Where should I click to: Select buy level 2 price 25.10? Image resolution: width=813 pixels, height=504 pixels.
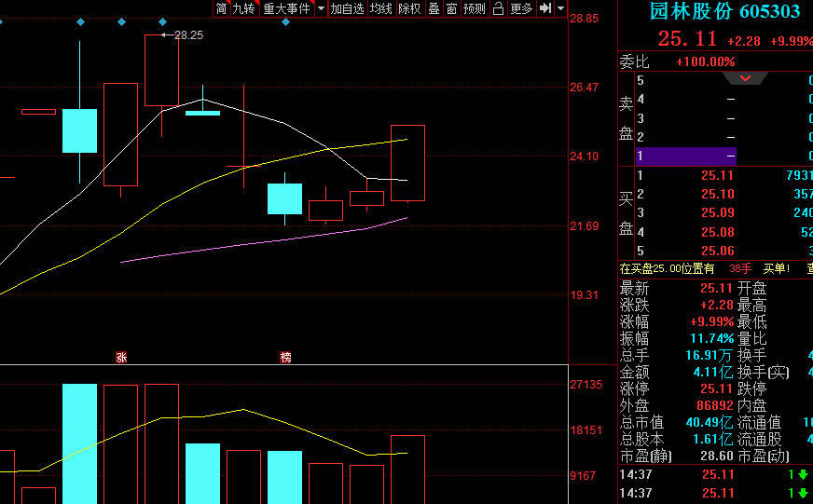click(x=718, y=195)
